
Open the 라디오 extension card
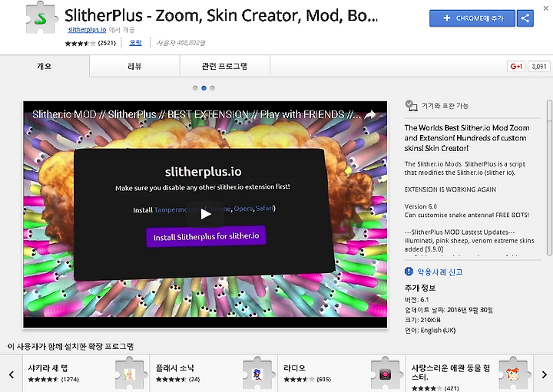point(341,374)
